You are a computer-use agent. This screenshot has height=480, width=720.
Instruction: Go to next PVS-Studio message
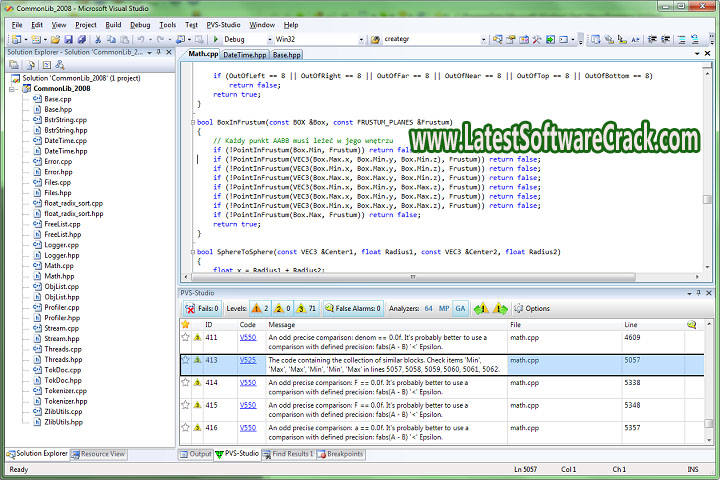coord(500,309)
